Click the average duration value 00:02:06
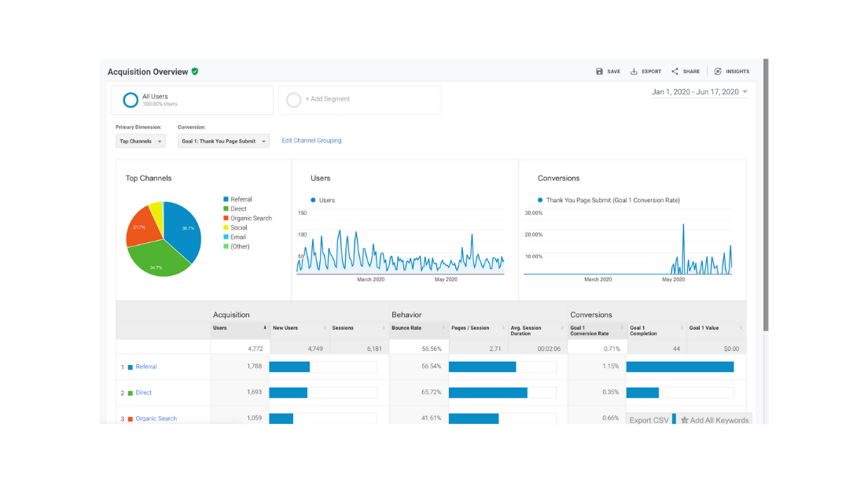This screenshot has width=868, height=483. click(x=549, y=348)
